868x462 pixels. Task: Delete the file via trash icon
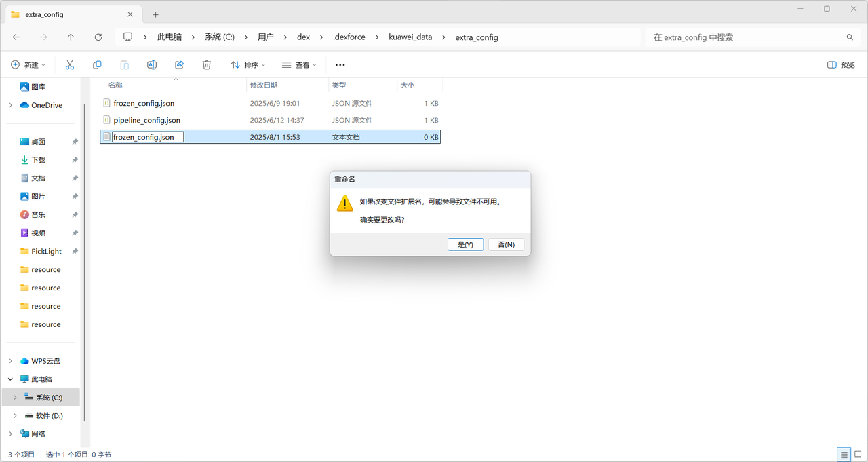(206, 64)
